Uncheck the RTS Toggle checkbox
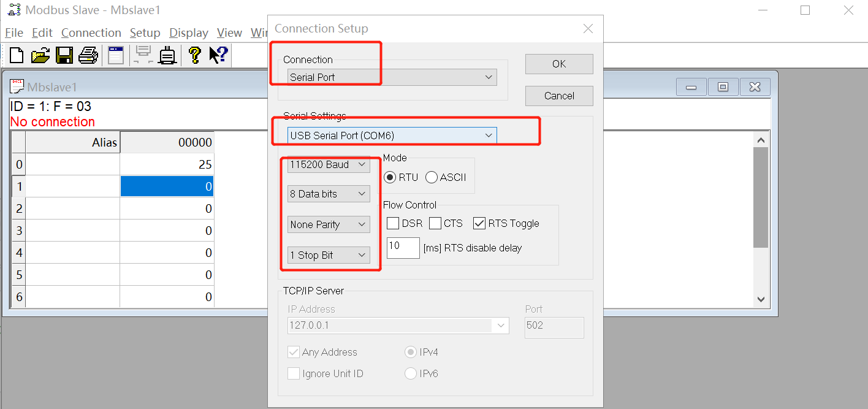 point(479,223)
